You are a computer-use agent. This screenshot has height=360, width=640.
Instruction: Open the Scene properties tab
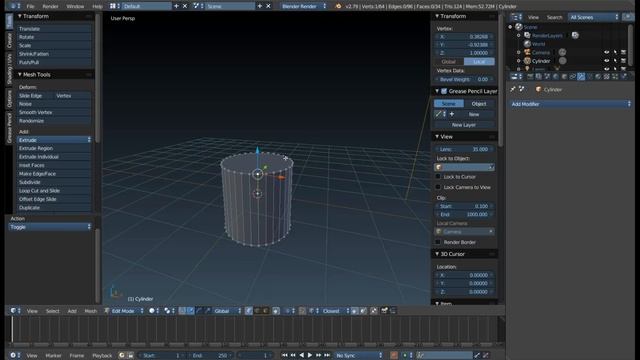[x=547, y=76]
